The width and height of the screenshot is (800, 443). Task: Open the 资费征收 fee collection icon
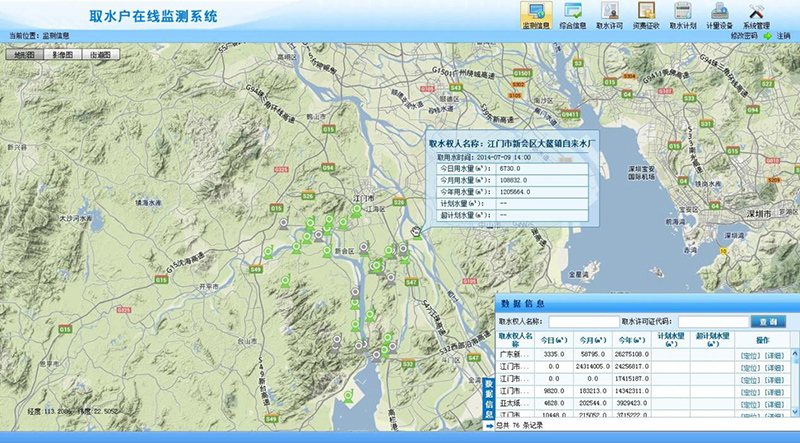click(646, 14)
